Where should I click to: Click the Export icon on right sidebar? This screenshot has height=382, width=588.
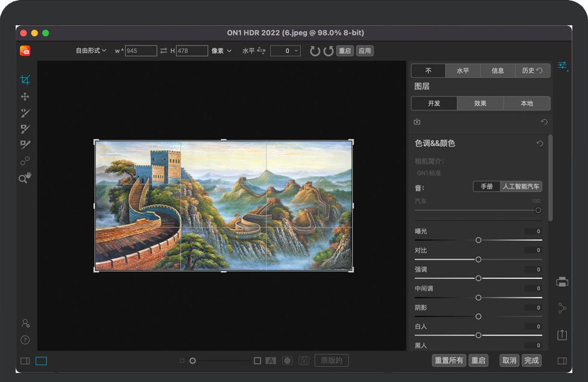tap(562, 335)
